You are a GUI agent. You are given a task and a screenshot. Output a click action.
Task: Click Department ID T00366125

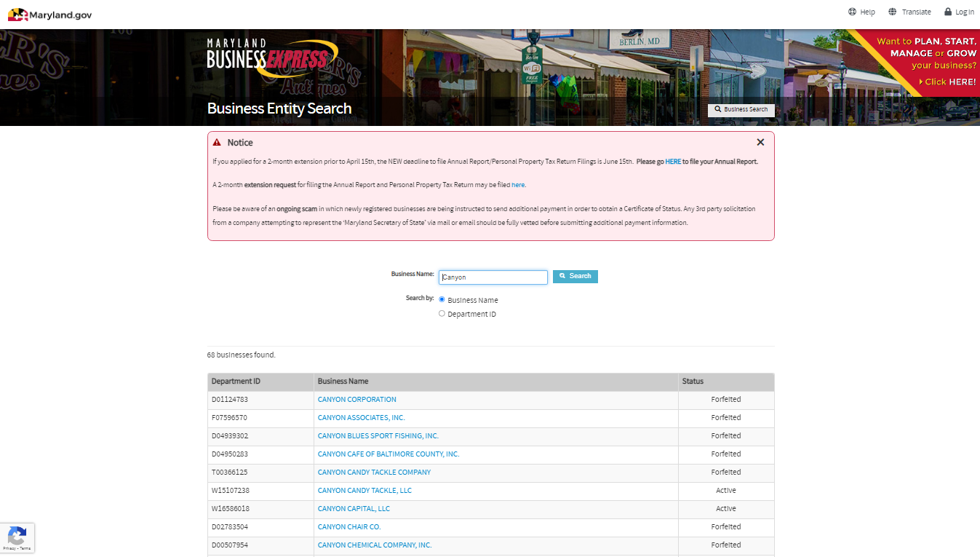[229, 473]
